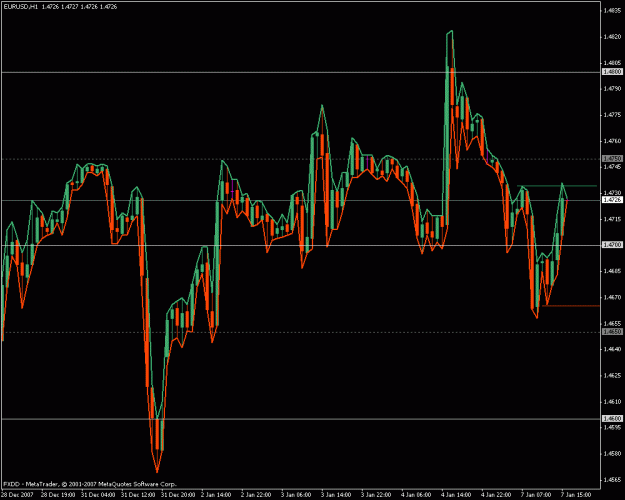Click the 31 Dec 20:00 time label
Viewport: 625px width, 500px height.
click(176, 495)
